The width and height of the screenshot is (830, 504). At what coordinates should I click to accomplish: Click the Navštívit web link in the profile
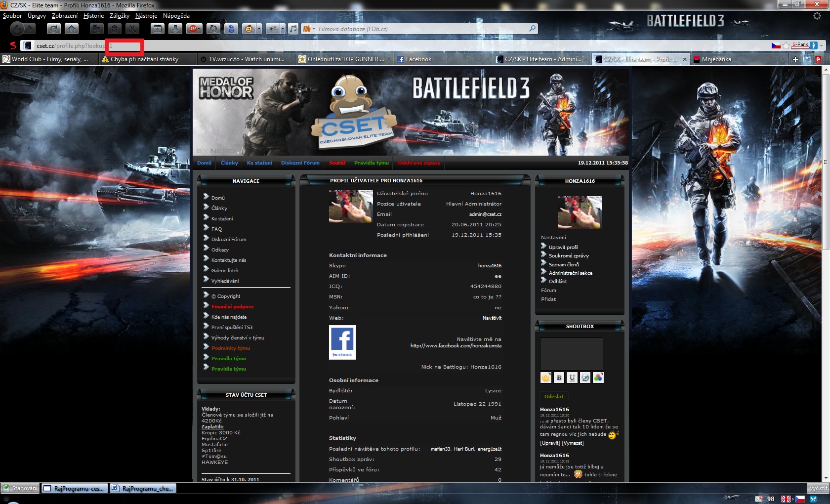pos(492,318)
